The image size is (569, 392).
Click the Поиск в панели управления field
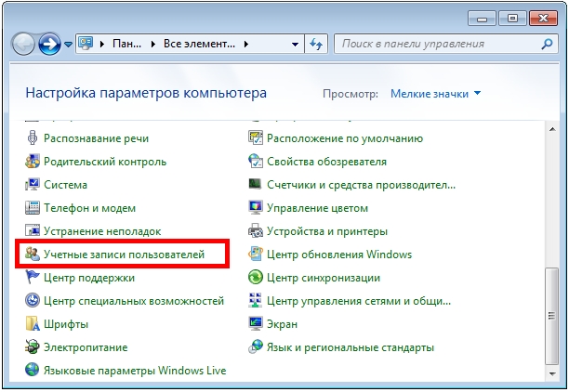[x=446, y=44]
